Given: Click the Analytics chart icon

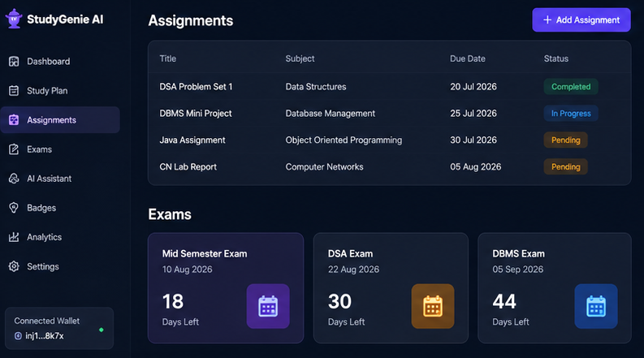Looking at the screenshot, I should [14, 237].
